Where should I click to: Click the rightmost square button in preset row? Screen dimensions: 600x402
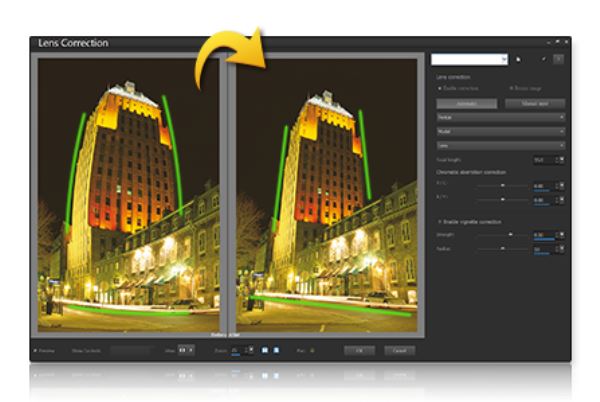[x=559, y=60]
